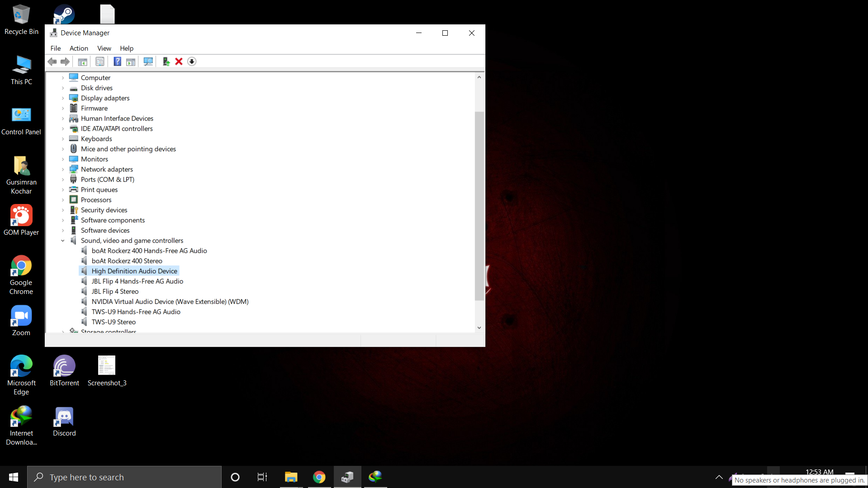Viewport: 868px width, 488px height.
Task: Click the red X Uninstall device icon
Action: pos(179,62)
